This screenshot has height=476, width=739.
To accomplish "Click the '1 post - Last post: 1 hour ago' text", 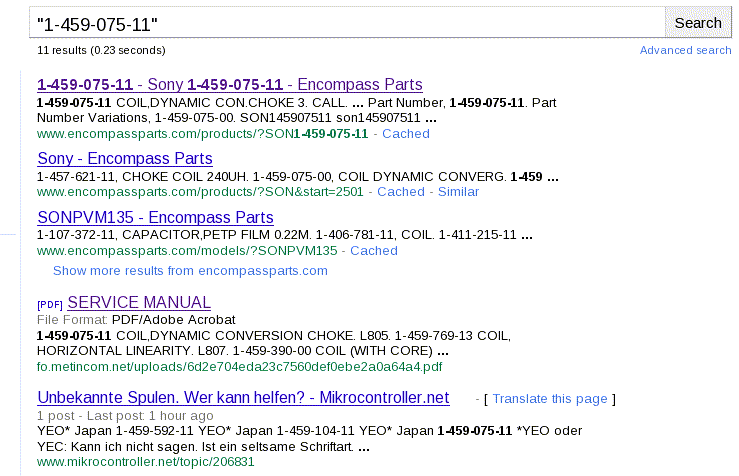I will (125, 416).
